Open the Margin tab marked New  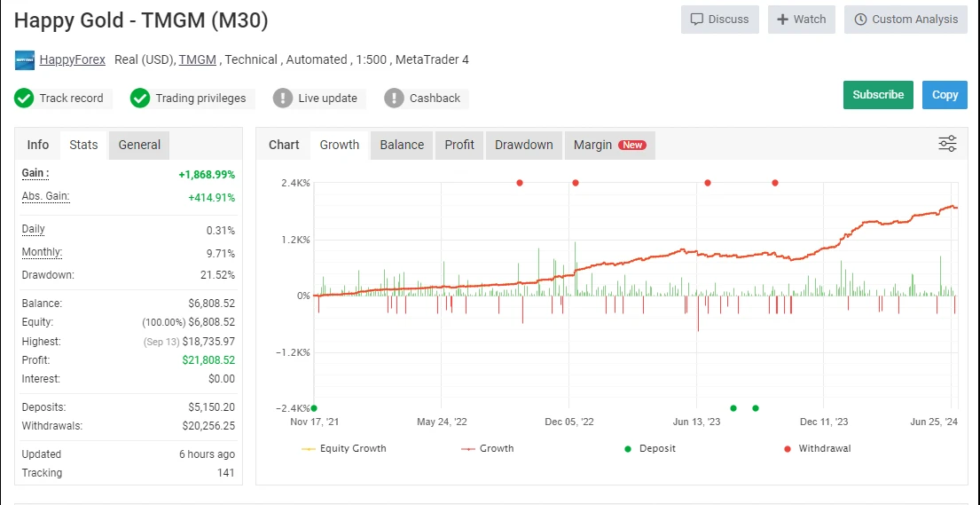pyautogui.click(x=608, y=145)
